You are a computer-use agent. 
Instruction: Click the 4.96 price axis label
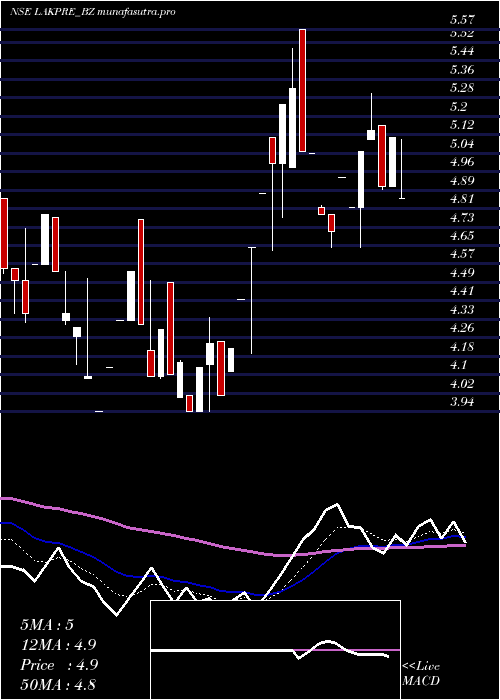point(462,162)
